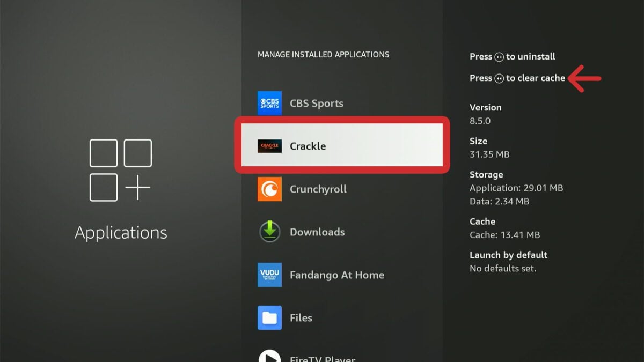Viewport: 644px width, 362px height.
Task: Select the FireTV Player app icon
Action: tap(269, 355)
